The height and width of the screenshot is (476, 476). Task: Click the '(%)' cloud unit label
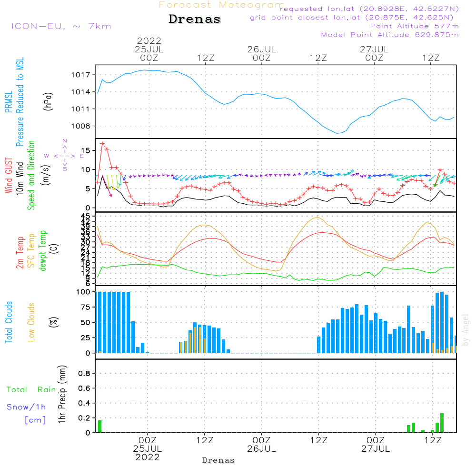click(53, 322)
